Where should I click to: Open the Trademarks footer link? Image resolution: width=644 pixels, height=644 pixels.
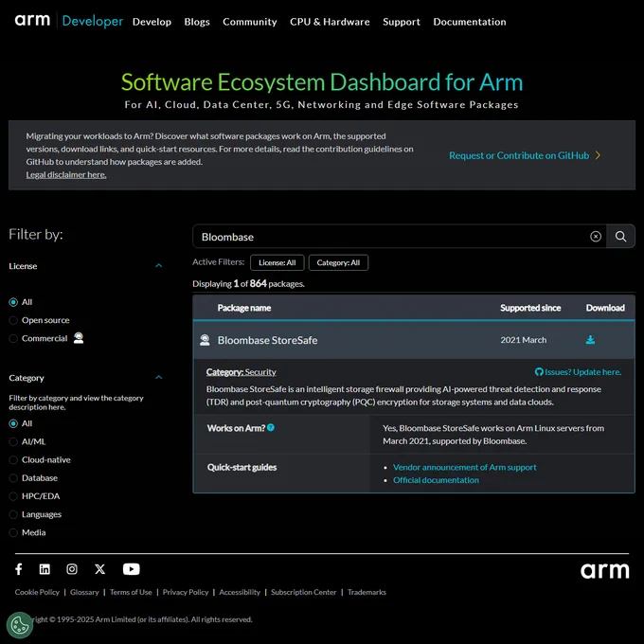367,592
